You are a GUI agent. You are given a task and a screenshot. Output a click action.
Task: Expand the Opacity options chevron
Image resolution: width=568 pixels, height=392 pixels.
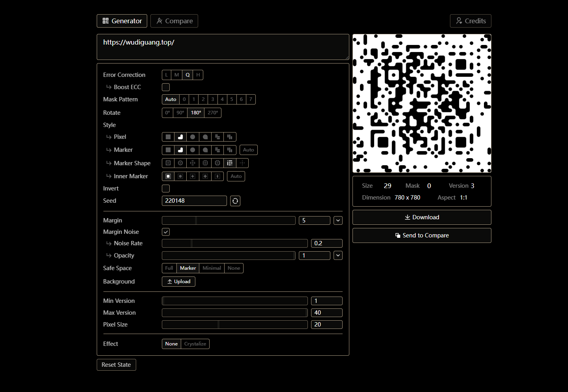click(x=338, y=256)
